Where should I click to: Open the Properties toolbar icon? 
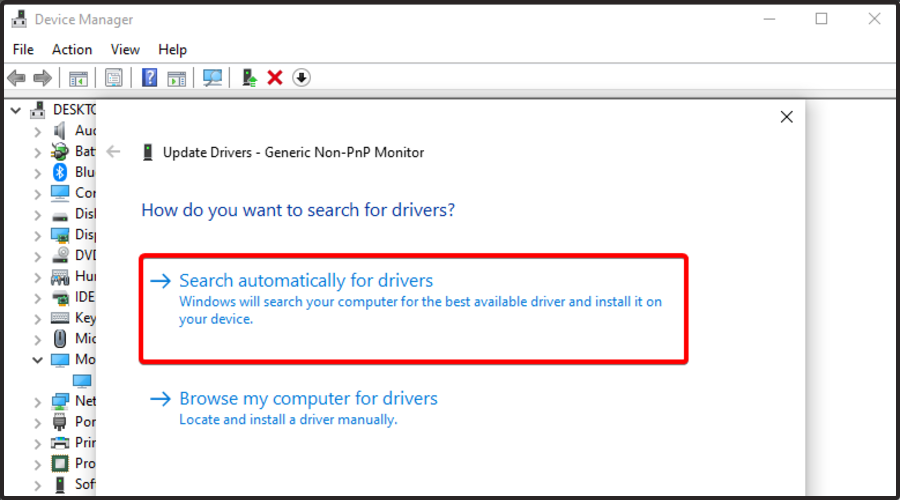[114, 77]
